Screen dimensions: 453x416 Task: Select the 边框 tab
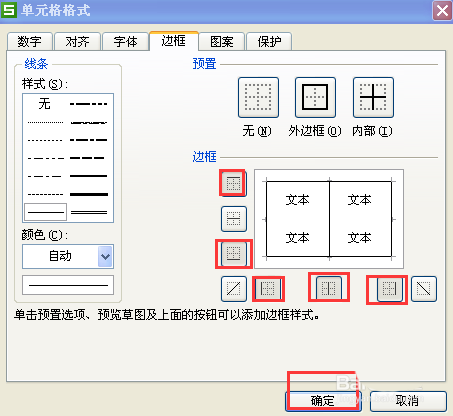tap(174, 41)
